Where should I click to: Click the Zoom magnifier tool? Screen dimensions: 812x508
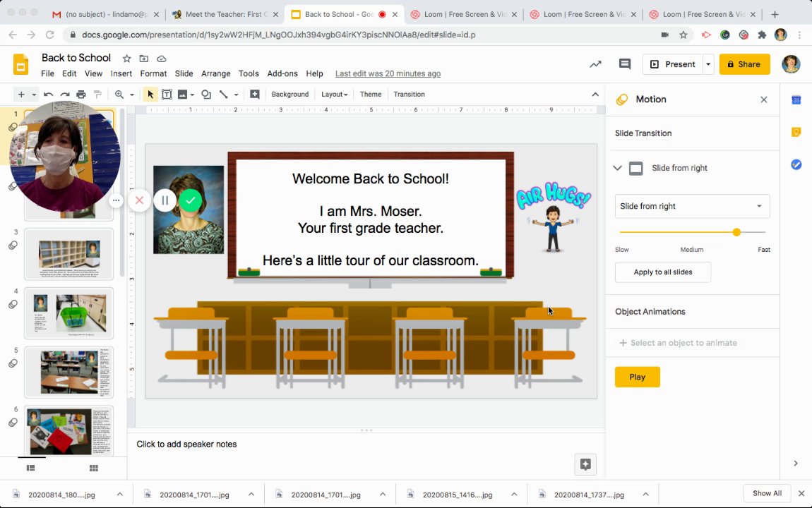[x=119, y=94]
